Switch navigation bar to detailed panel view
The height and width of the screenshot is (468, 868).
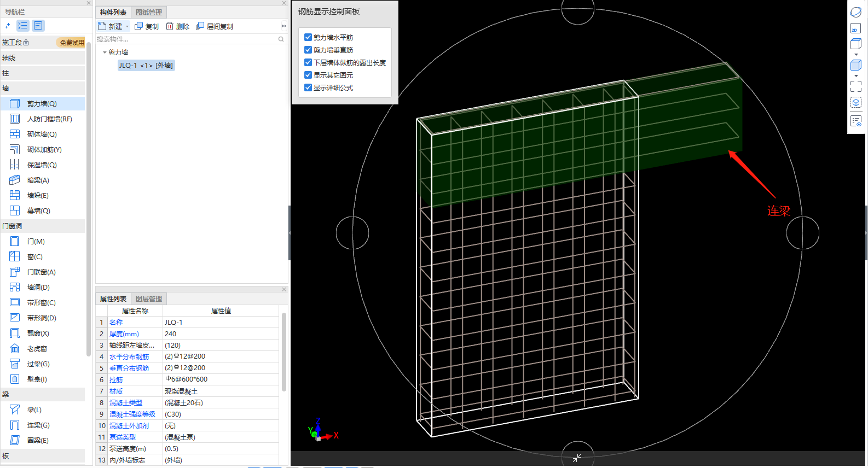coord(38,26)
